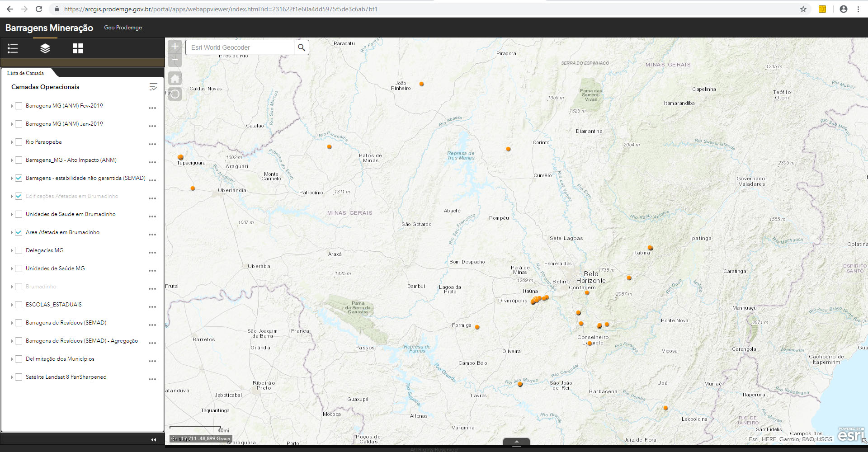Viewport: 868px width, 452px height.
Task: Expand Barragens estabilidade não garantida legend
Action: [x=12, y=178]
